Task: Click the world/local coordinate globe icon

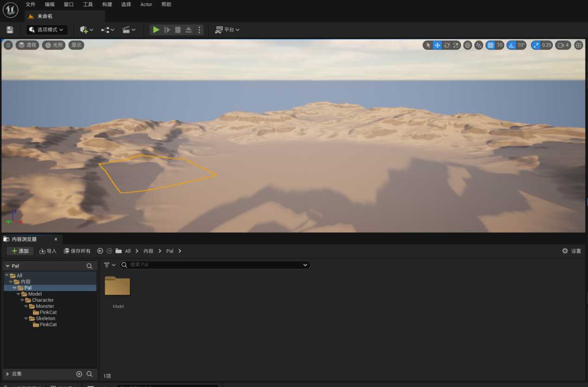Action: pyautogui.click(x=467, y=45)
